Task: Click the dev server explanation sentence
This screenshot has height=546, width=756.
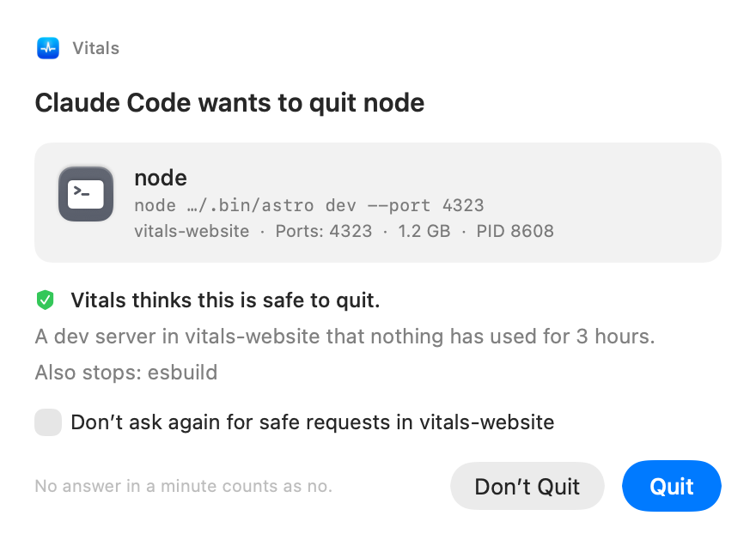Action: [x=344, y=337]
